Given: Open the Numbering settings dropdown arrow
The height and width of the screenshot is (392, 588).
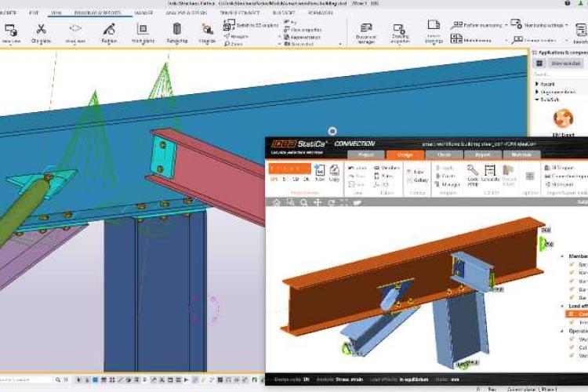Looking at the screenshot, I should 567,26.
